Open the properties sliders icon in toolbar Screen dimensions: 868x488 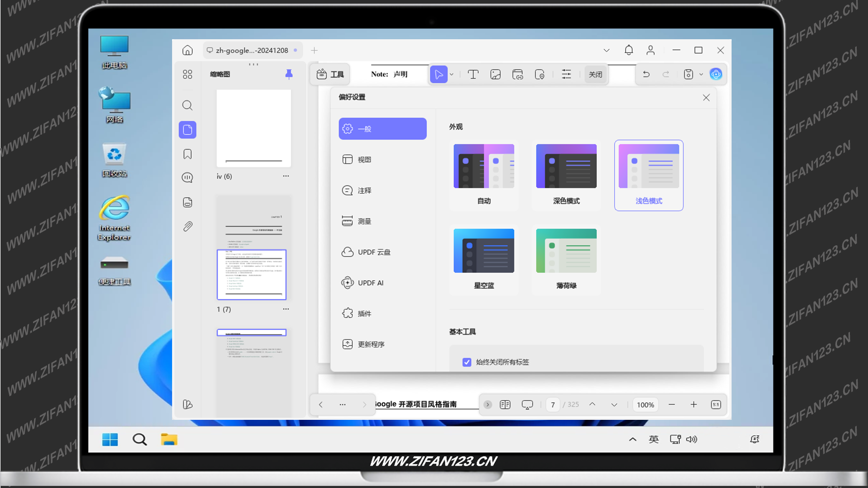tap(567, 74)
